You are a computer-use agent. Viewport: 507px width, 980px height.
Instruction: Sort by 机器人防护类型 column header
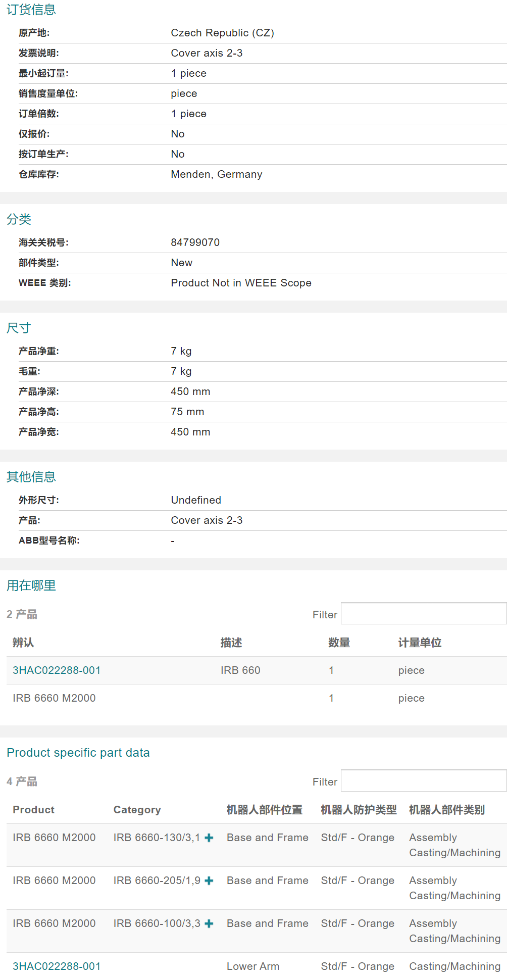click(359, 810)
